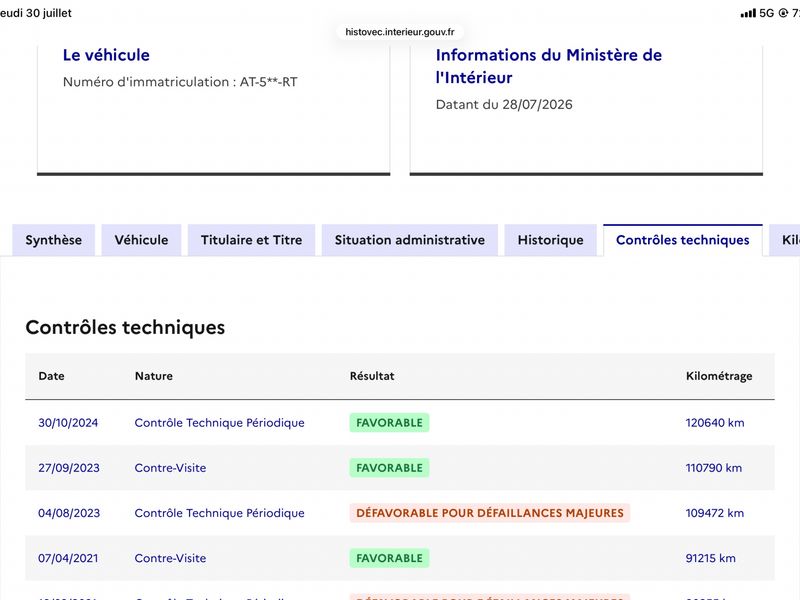Click FAVORABLE badge in the 27/09/2023 row
This screenshot has width=800, height=600.
point(389,468)
